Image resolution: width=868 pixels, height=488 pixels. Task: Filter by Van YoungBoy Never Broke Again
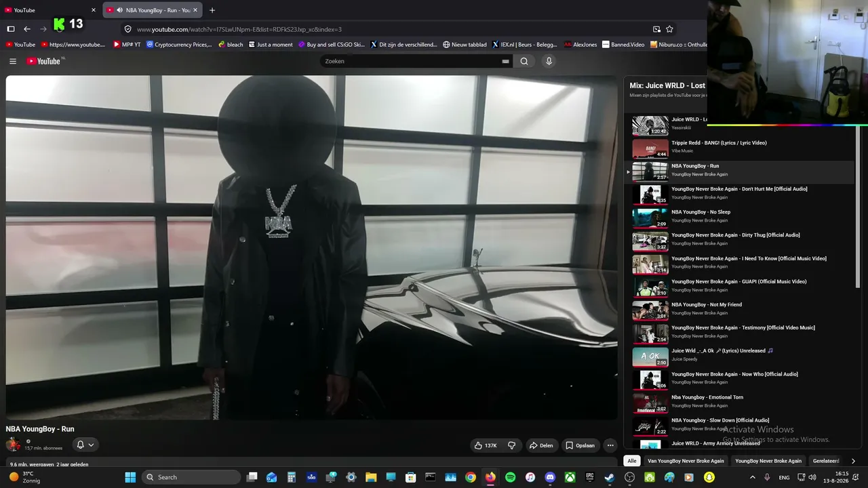click(686, 461)
